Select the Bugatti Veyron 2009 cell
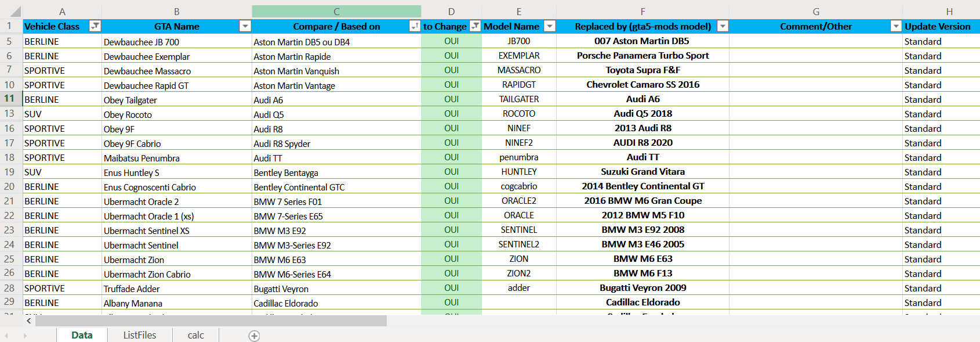This screenshot has height=342, width=980. tap(643, 288)
